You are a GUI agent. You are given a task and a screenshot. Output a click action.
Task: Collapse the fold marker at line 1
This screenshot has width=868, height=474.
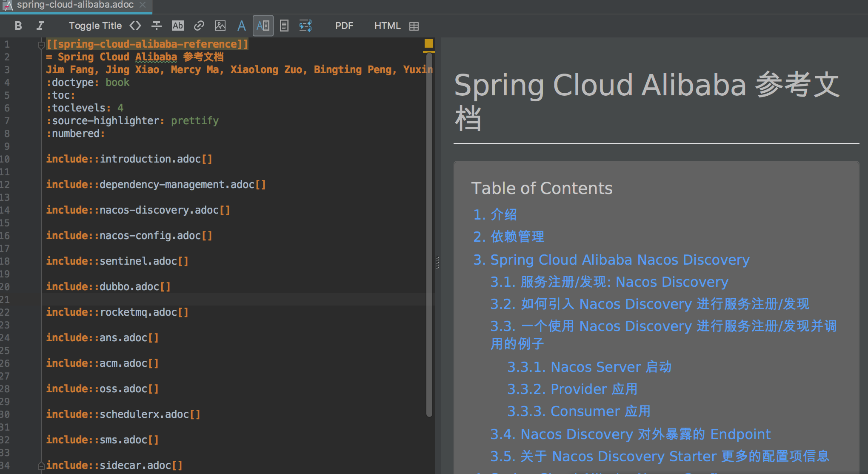tap(41, 45)
